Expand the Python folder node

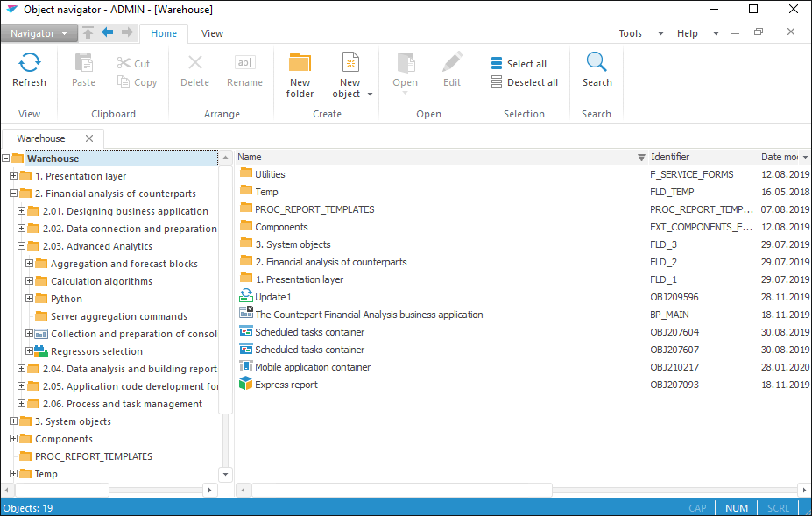pos(30,299)
